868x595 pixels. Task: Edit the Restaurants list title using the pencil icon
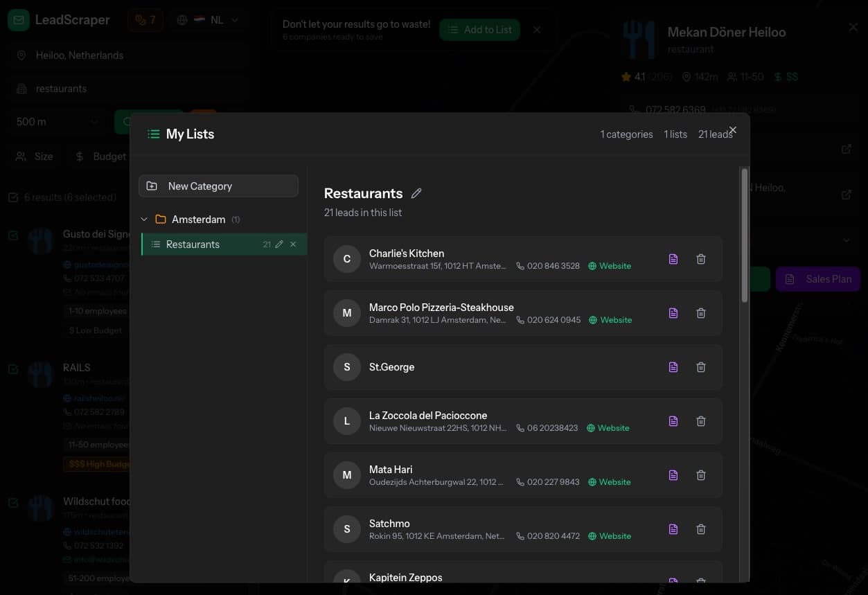[416, 193]
